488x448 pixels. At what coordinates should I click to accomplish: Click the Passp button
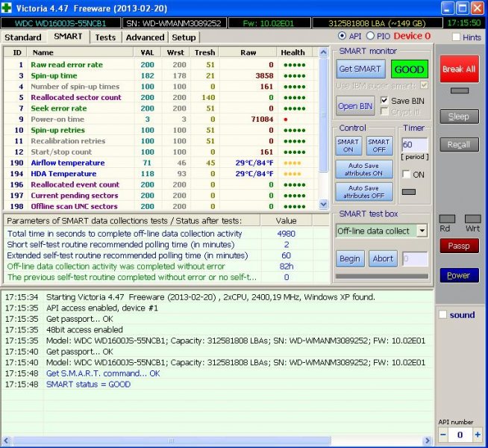point(459,246)
